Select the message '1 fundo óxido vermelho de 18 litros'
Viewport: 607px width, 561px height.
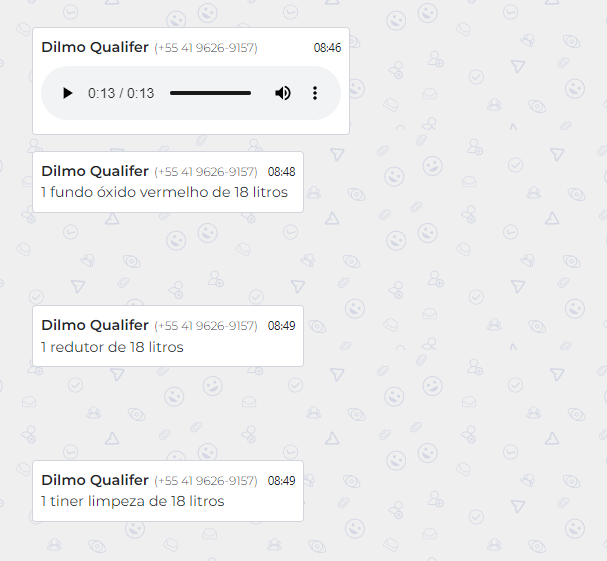(165, 192)
